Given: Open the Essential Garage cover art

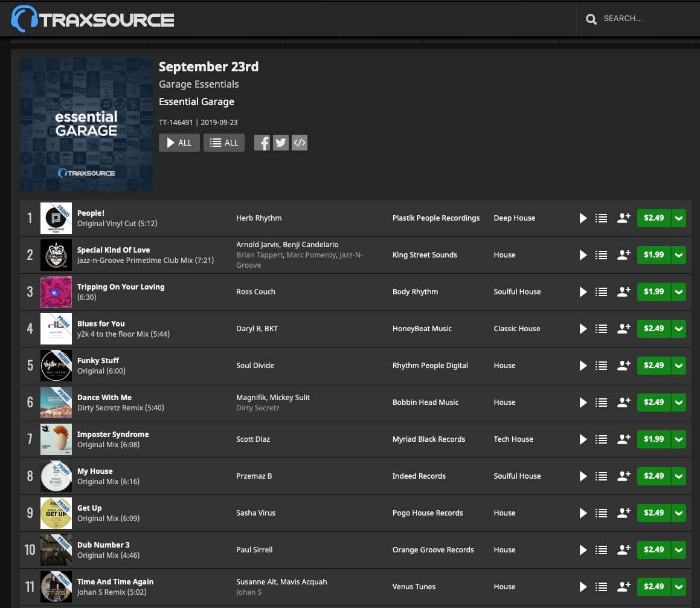Looking at the screenshot, I should point(86,125).
